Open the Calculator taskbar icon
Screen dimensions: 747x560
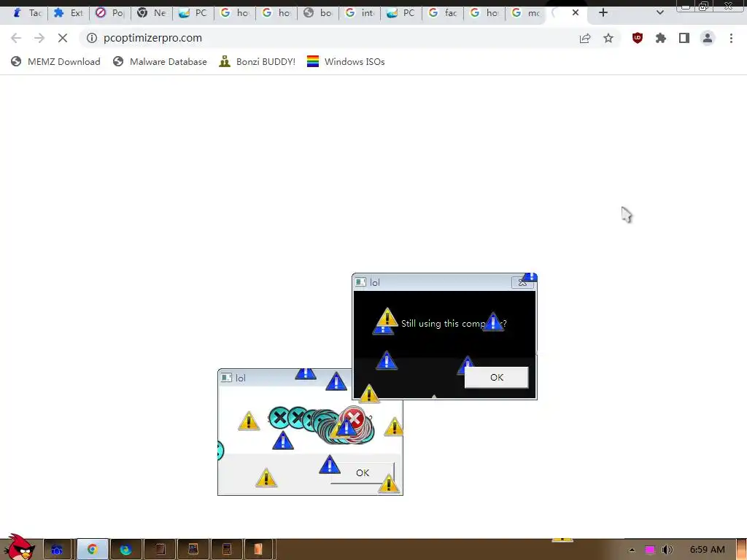pyautogui.click(x=227, y=550)
